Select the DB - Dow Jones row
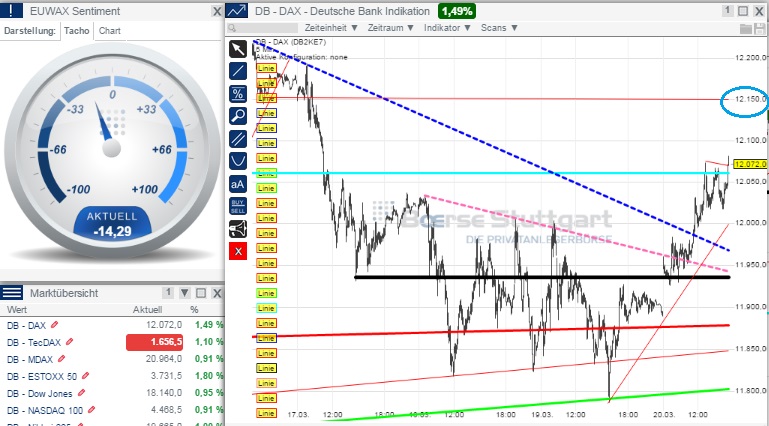769x426 pixels. (112, 393)
